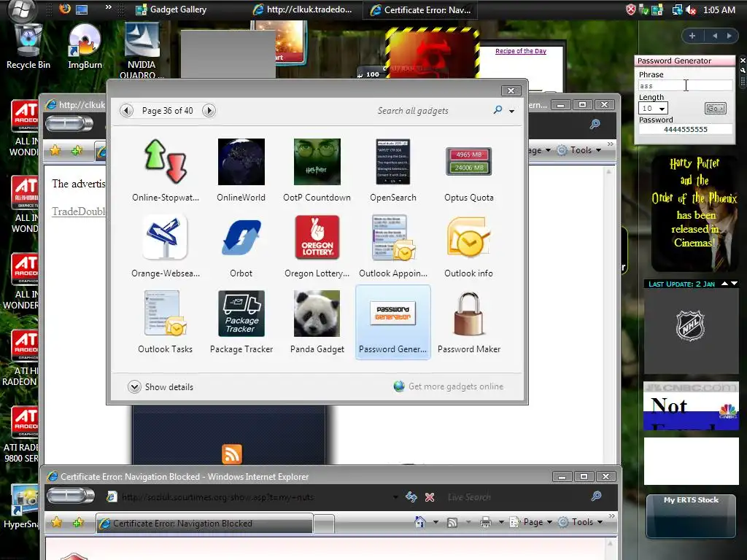Expand Print dropdown in Certificate Error window
Viewport: 747px width, 560px height.
pos(501,522)
